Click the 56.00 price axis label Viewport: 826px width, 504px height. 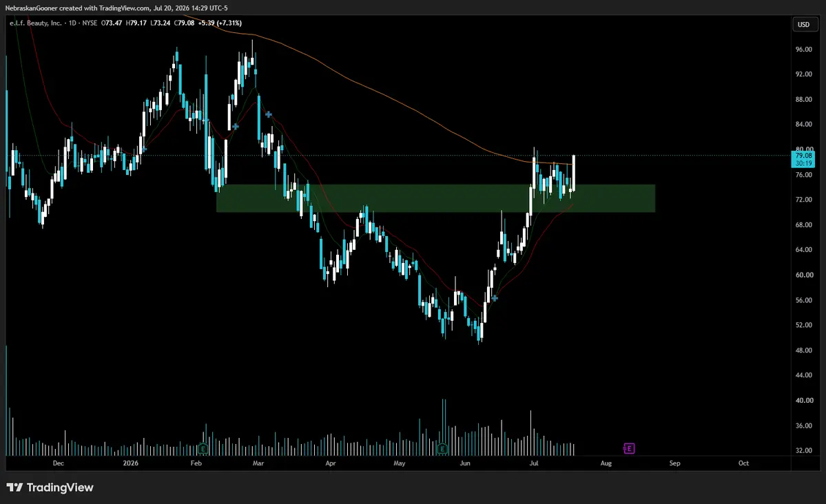click(x=804, y=300)
